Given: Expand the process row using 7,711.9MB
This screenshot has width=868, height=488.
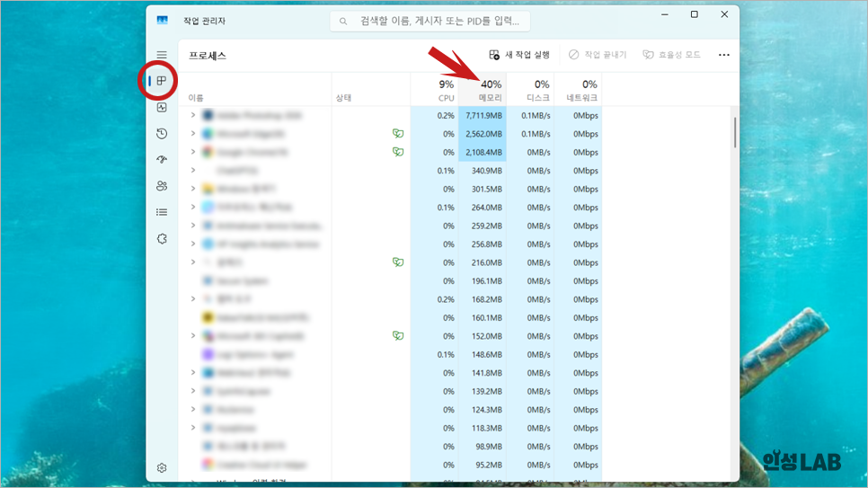Looking at the screenshot, I should pyautogui.click(x=193, y=115).
